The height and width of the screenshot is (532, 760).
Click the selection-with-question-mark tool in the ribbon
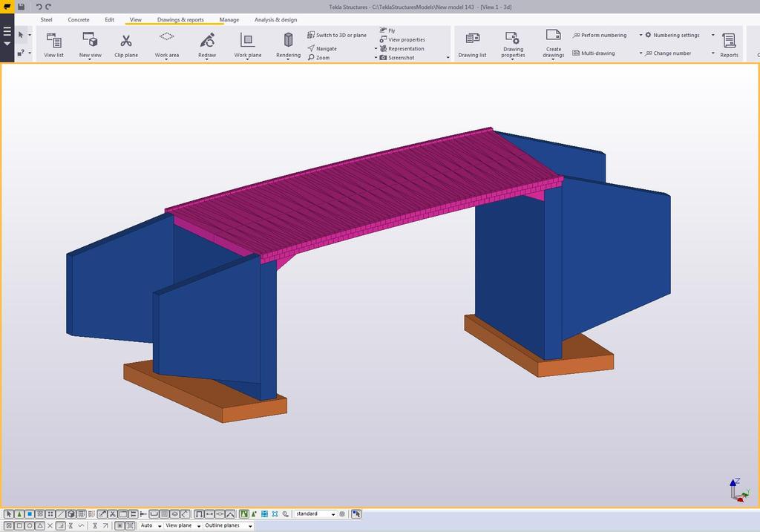pyautogui.click(x=21, y=53)
